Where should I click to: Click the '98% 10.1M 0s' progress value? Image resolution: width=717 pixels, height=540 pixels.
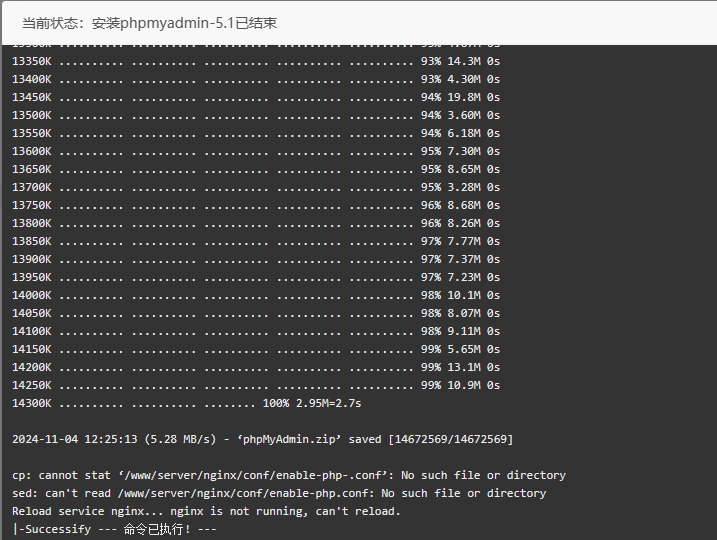(x=460, y=295)
